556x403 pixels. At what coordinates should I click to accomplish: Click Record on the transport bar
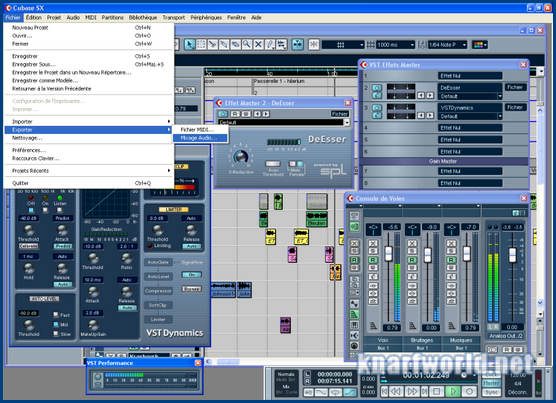(x=469, y=391)
